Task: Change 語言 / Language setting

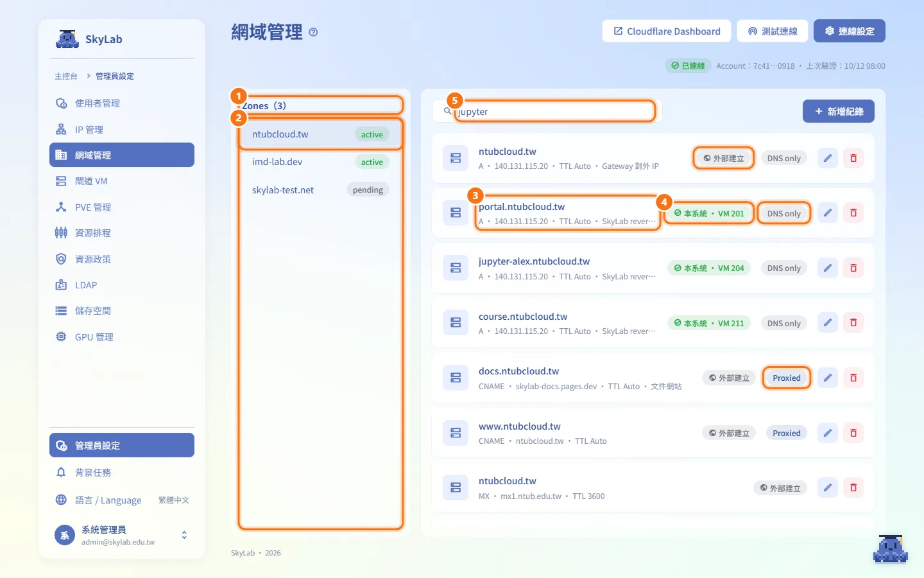Action: [x=122, y=500]
